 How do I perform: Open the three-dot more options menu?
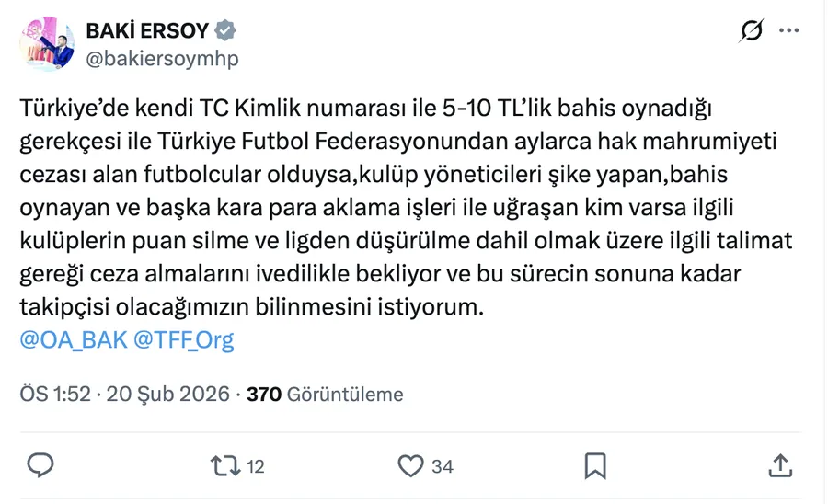[x=788, y=30]
